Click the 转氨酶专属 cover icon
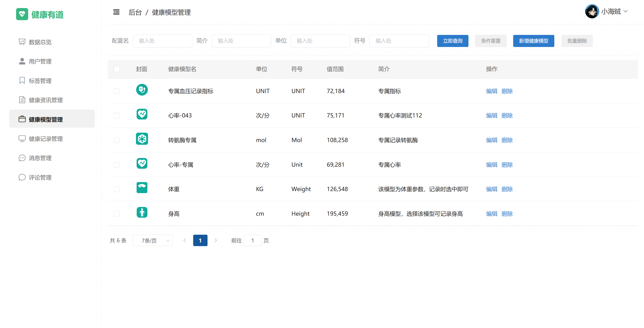Viewport: 644px width, 328px height. click(142, 139)
